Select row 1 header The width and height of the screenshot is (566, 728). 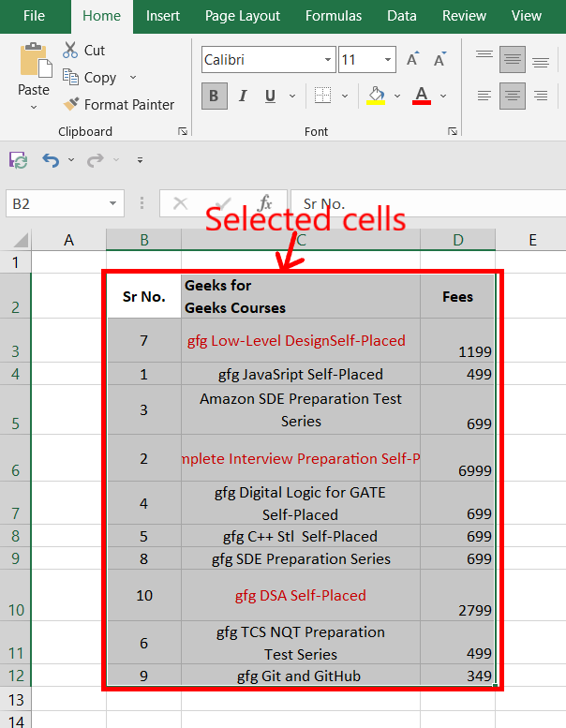click(15, 262)
